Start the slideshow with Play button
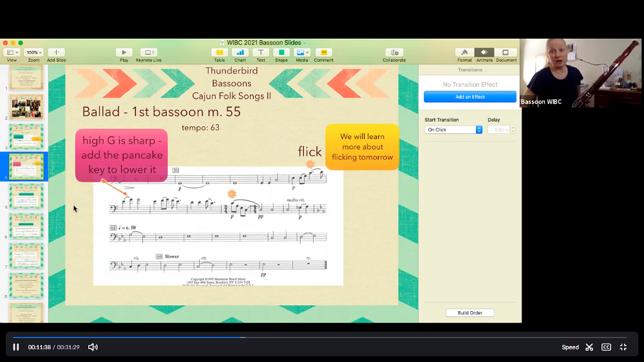644x362 pixels. (124, 53)
